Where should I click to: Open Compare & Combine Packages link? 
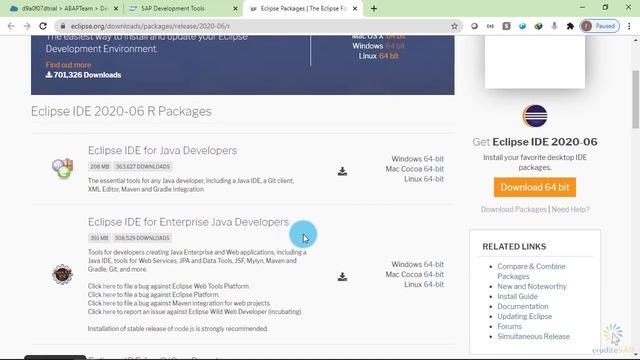tap(531, 271)
